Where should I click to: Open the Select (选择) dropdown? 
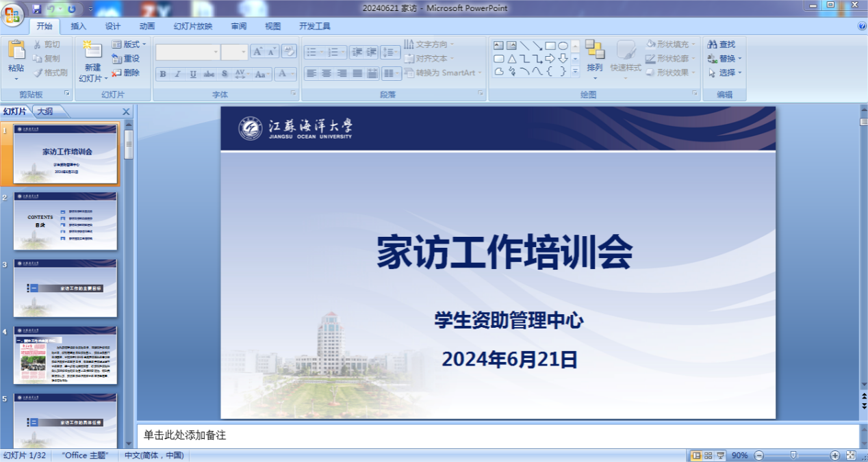tap(726, 73)
